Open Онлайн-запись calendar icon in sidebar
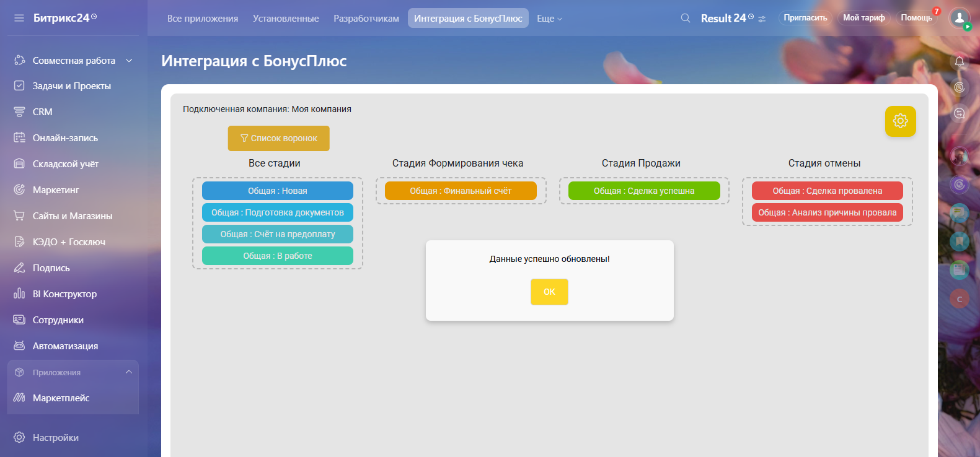980x457 pixels. click(19, 137)
